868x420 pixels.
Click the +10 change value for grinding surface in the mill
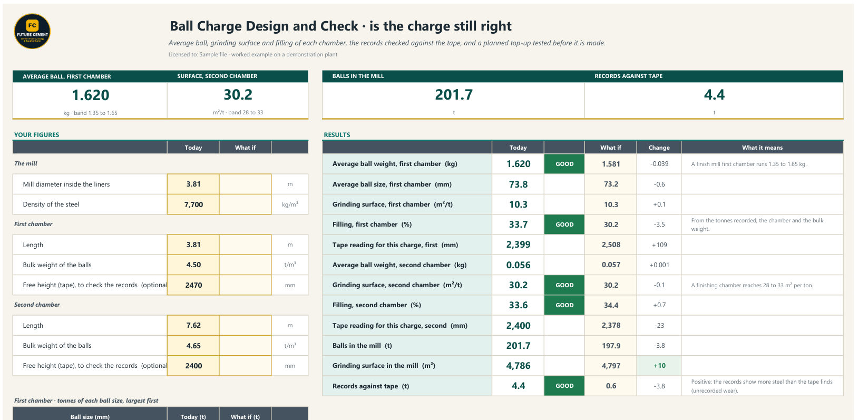(659, 366)
